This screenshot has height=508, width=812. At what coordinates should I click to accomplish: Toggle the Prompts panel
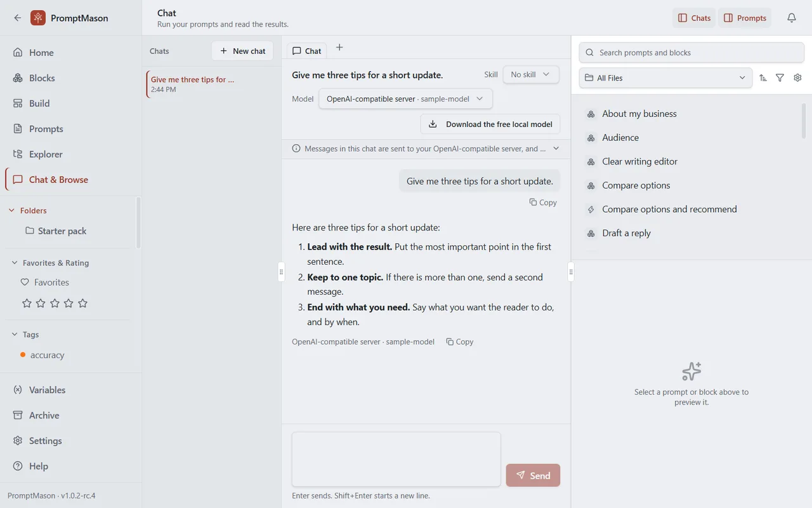tap(745, 18)
